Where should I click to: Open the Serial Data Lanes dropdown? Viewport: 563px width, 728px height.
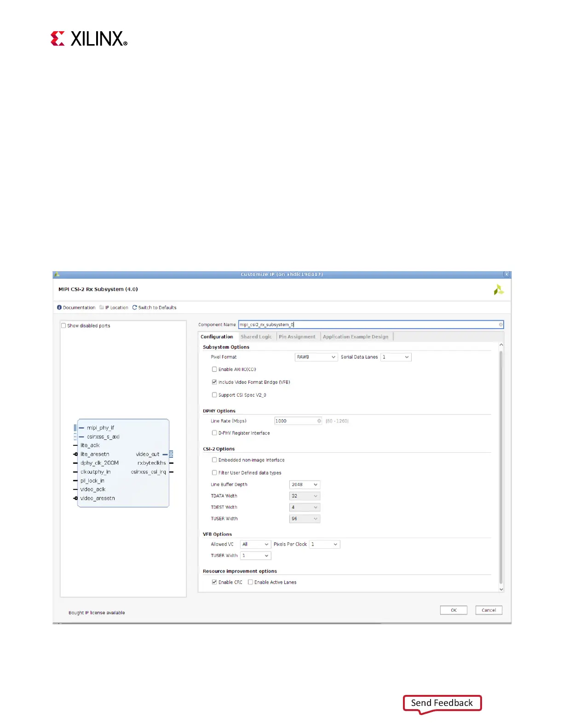coord(396,357)
